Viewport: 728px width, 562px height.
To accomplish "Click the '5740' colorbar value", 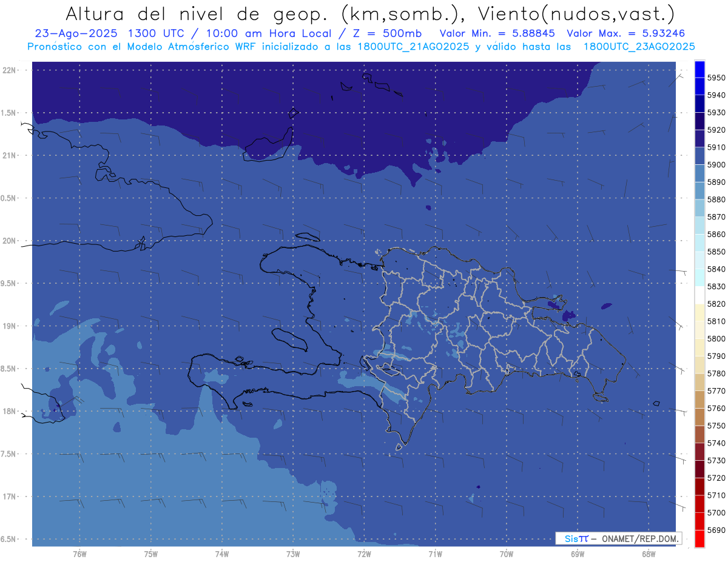I will coord(716,443).
